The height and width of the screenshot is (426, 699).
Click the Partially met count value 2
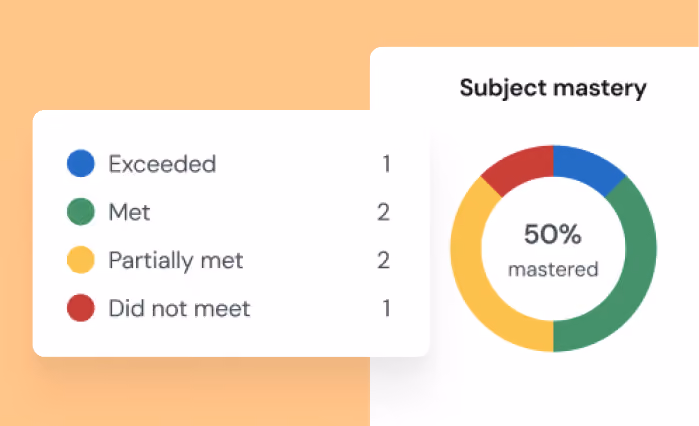[x=383, y=260]
